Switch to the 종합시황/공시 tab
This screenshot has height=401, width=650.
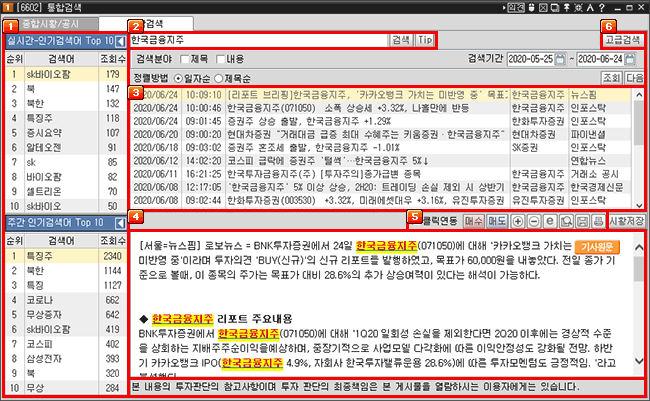click(51, 24)
